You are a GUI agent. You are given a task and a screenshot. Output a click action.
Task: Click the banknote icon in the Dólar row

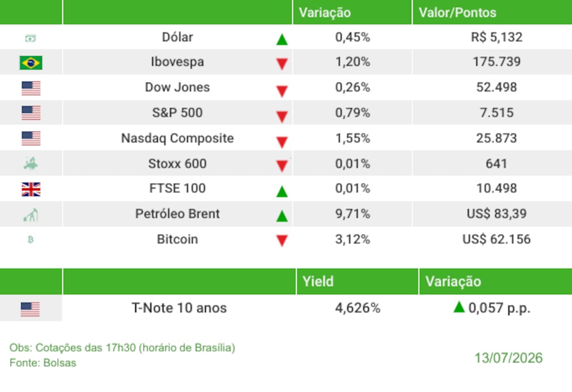point(31,38)
